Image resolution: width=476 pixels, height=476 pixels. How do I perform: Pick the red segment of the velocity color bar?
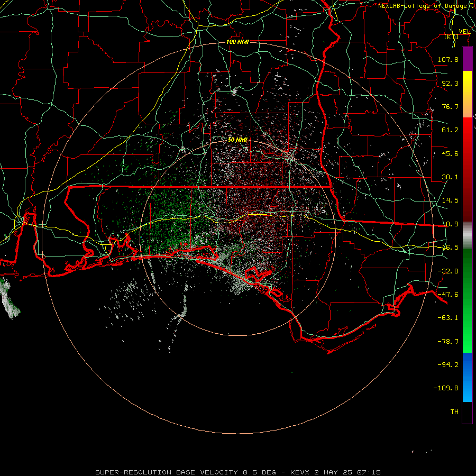click(x=467, y=169)
